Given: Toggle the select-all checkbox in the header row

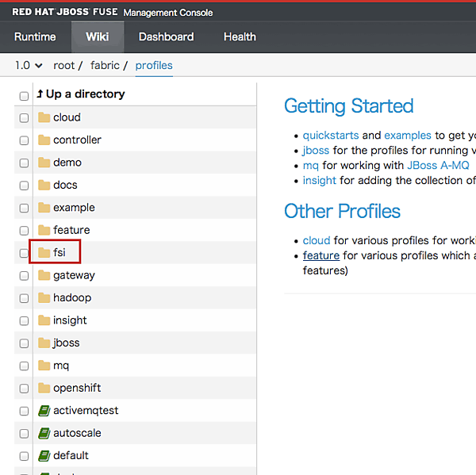Looking at the screenshot, I should coord(24,96).
